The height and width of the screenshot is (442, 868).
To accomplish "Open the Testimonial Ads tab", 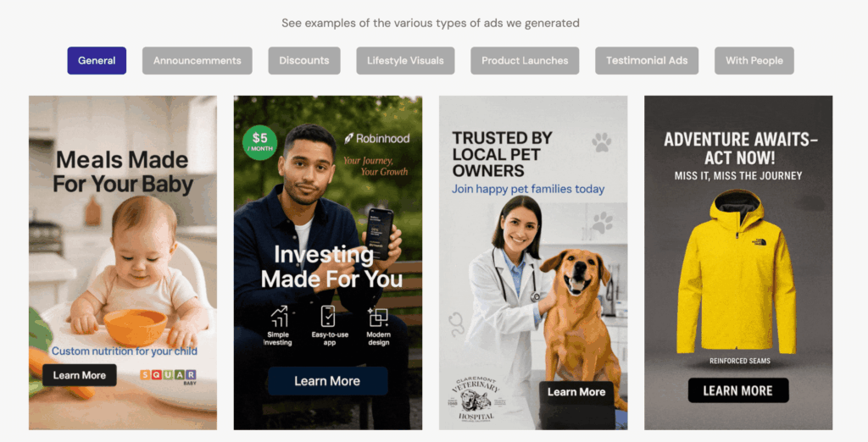I will 647,60.
